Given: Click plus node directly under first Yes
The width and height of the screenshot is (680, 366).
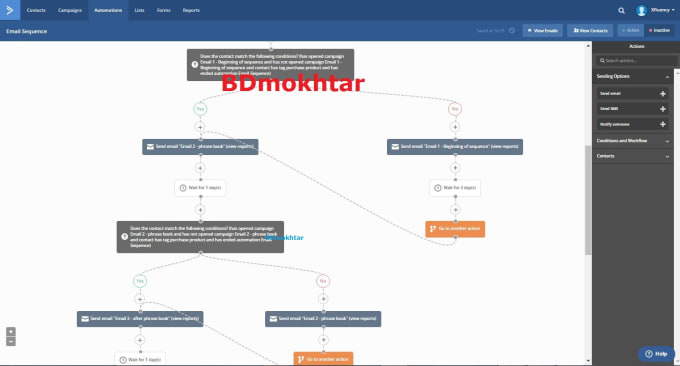Looking at the screenshot, I should [200, 127].
